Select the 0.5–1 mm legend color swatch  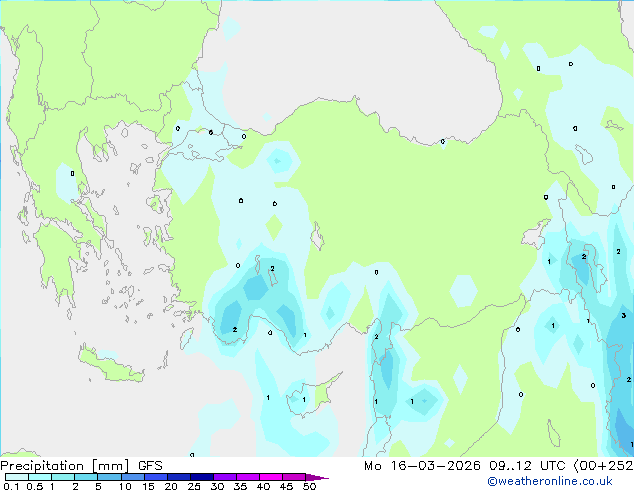coord(40,477)
